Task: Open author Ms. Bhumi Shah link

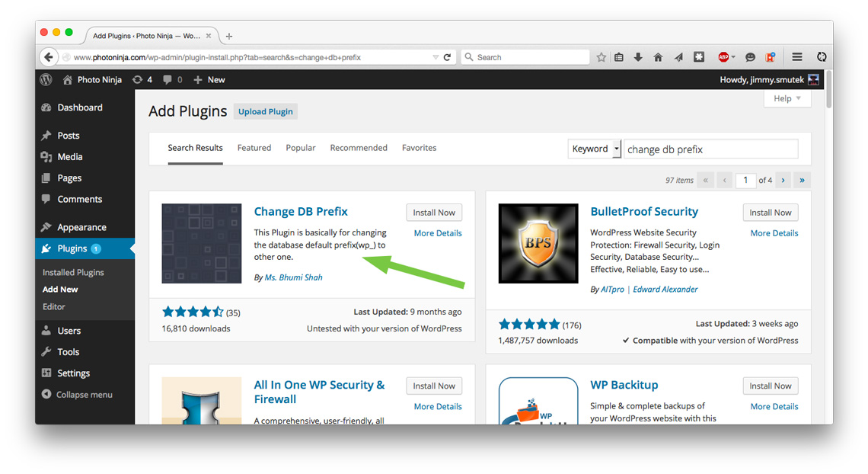Action: click(293, 277)
